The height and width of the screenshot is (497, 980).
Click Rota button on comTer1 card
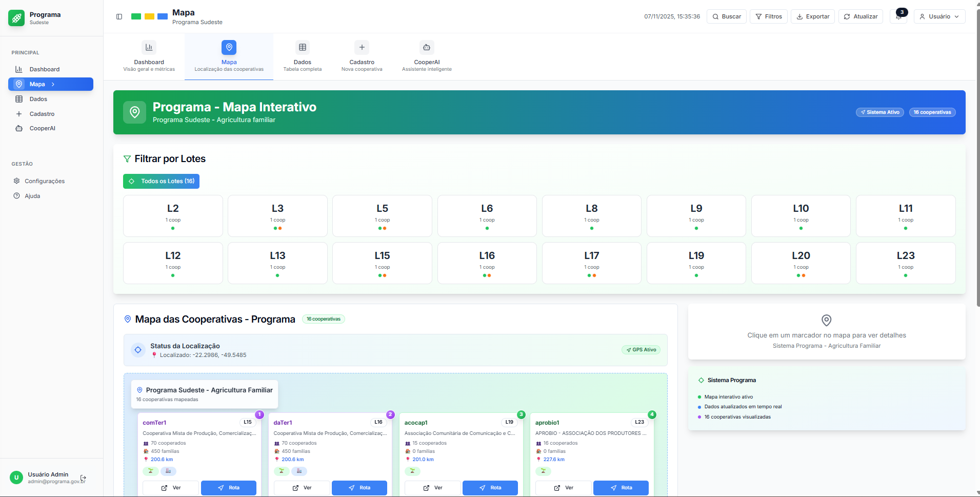click(229, 488)
